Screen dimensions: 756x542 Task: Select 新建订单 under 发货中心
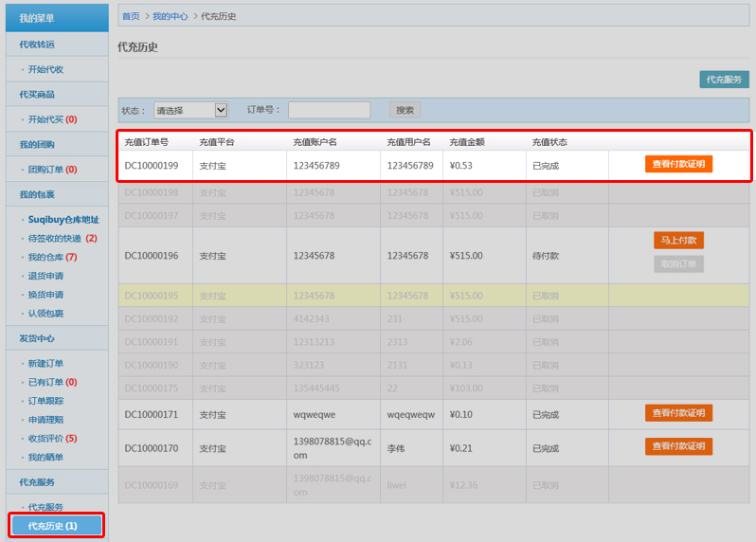(45, 363)
